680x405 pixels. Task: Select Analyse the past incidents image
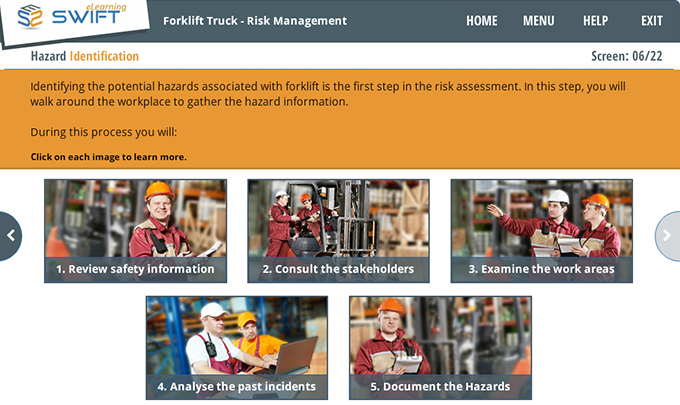237,348
